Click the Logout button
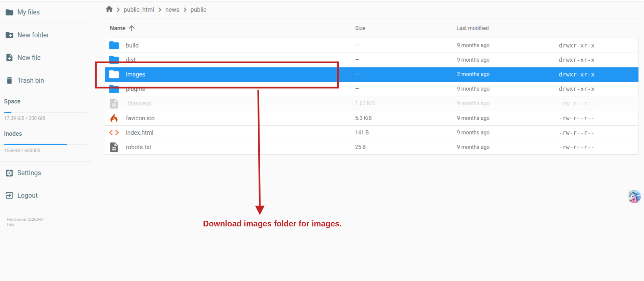This screenshot has height=281, width=644. coord(27,195)
